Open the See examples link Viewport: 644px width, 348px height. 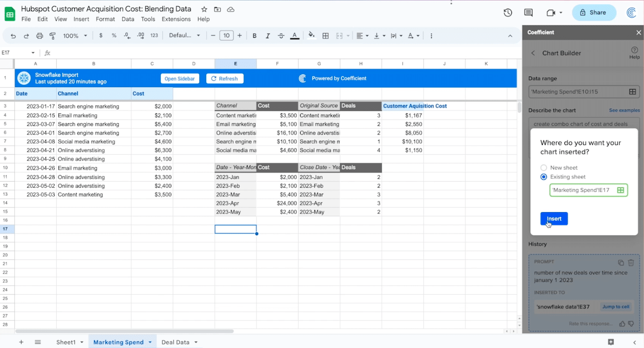[x=624, y=110]
